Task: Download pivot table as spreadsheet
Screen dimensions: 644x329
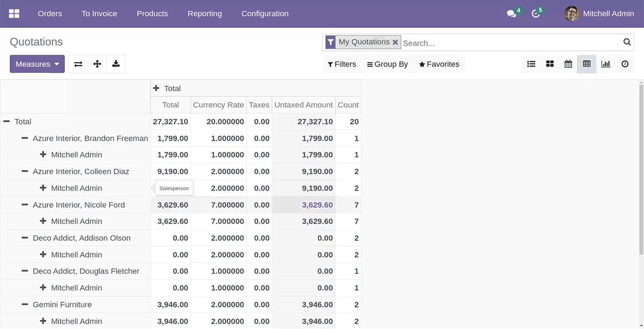Action: click(116, 64)
